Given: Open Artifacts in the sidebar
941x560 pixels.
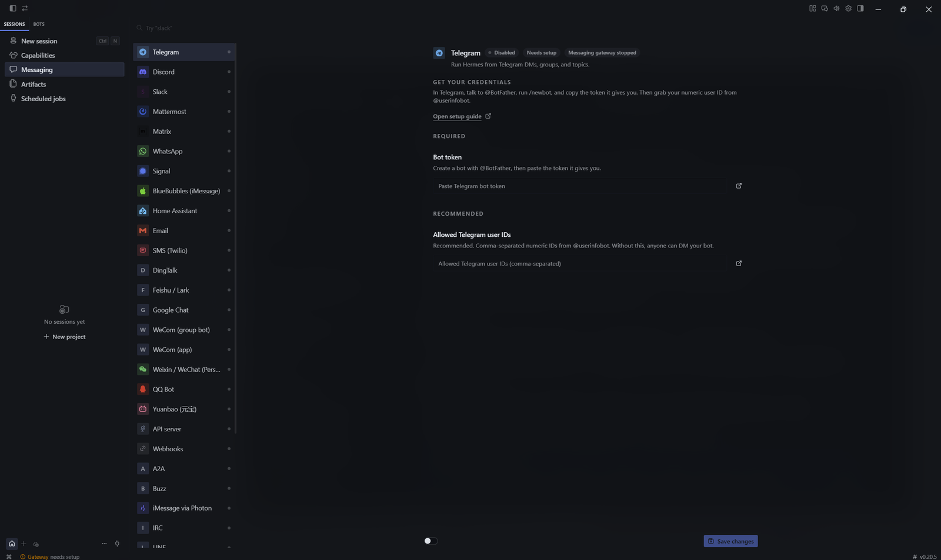Looking at the screenshot, I should pyautogui.click(x=64, y=84).
